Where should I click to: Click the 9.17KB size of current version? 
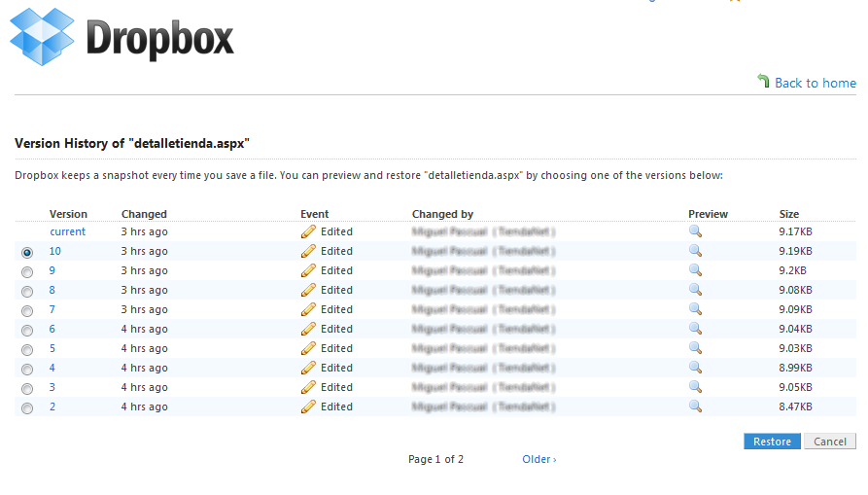pyautogui.click(x=795, y=231)
